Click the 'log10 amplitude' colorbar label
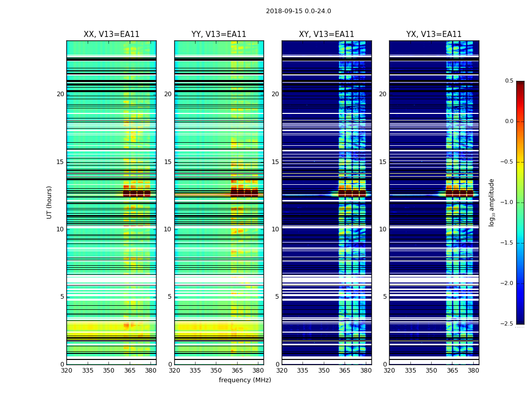 (x=491, y=202)
